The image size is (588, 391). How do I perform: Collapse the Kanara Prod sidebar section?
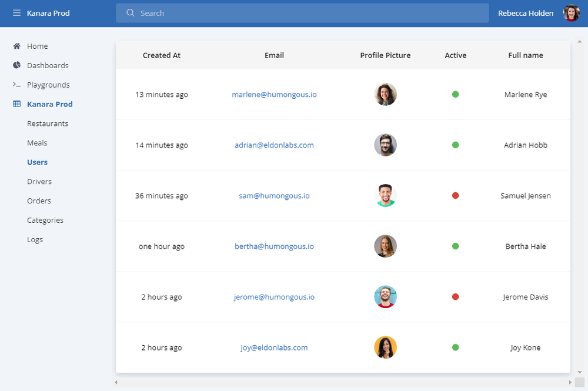[x=49, y=104]
